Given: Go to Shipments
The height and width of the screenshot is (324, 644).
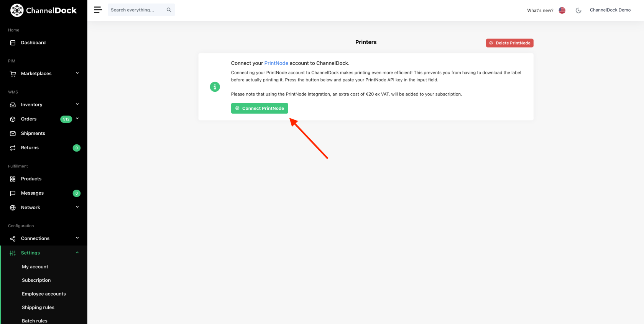Looking at the screenshot, I should 33,133.
